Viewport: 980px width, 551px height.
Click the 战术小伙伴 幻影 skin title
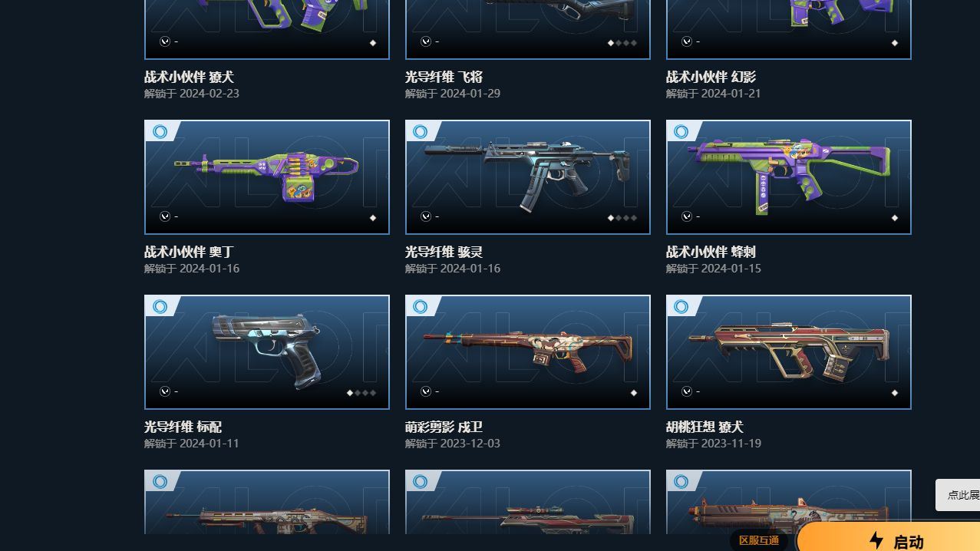tap(711, 77)
